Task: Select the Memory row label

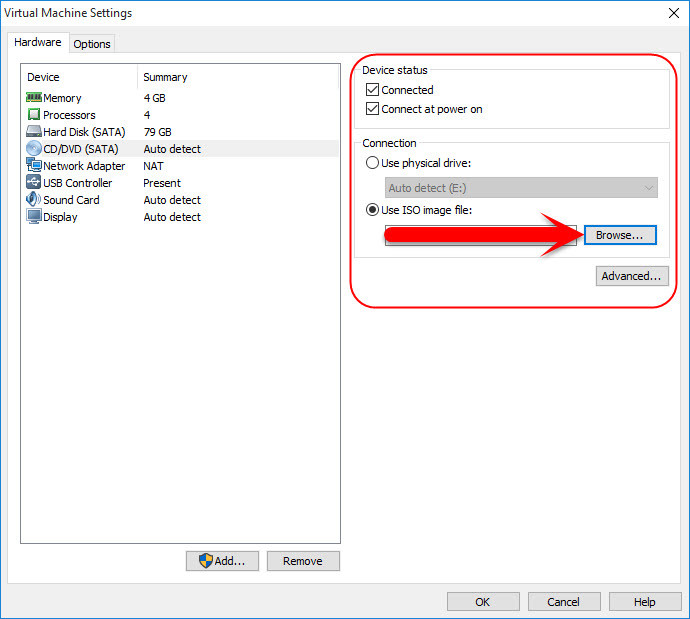Action: [x=62, y=98]
